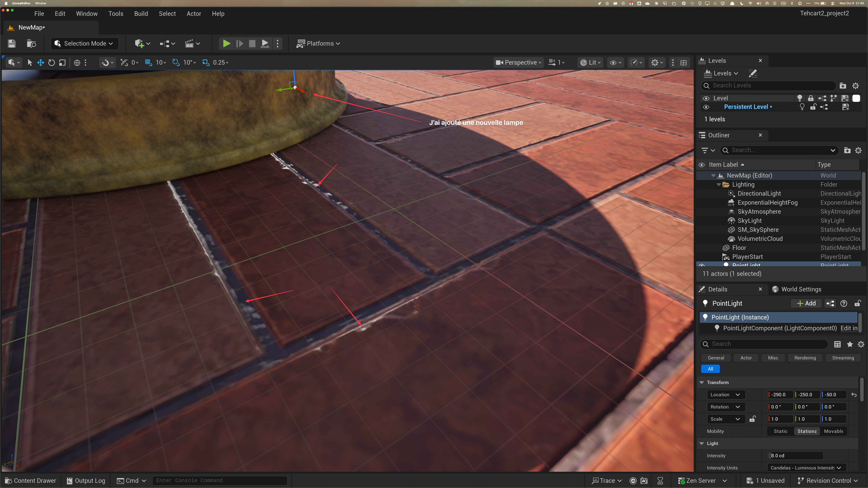Toggle grid snapping icon

148,63
